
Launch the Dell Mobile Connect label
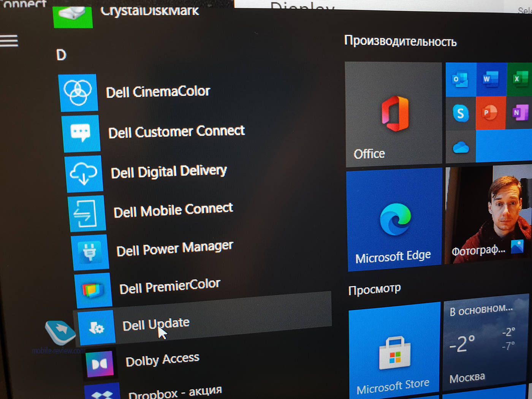[173, 210]
